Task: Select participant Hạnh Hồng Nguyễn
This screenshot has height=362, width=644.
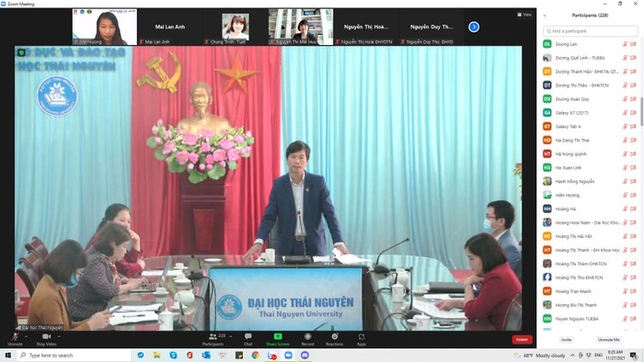Action: pos(590,182)
